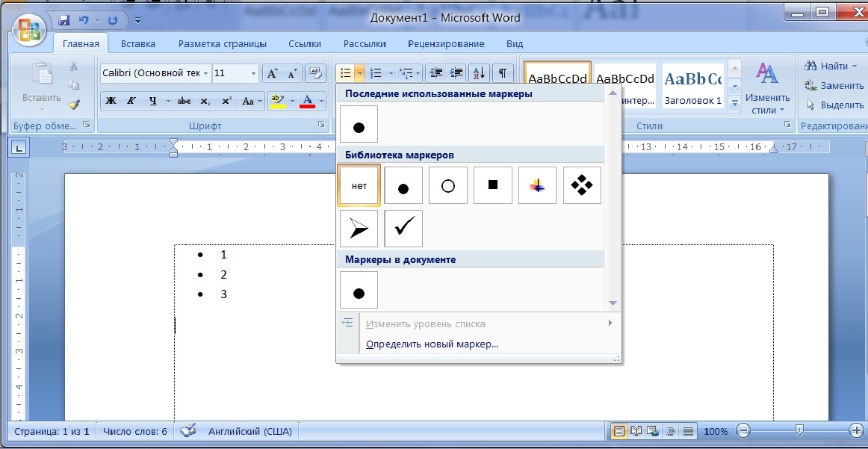Open the Change Case Aa menu
Screen dimensions: 868x449
[251, 101]
